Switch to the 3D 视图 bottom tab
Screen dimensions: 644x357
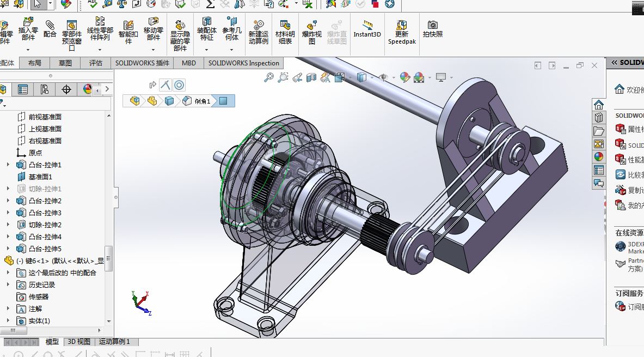[x=79, y=342]
